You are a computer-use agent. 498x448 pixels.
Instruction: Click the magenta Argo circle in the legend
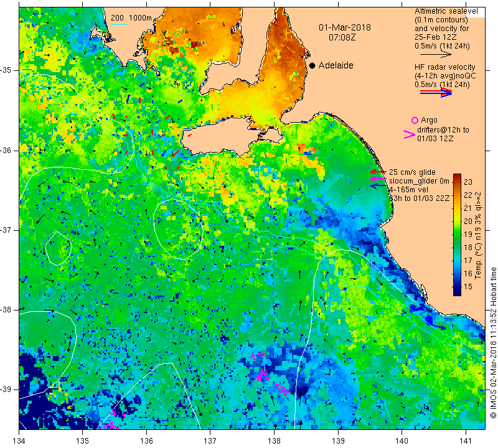point(415,120)
